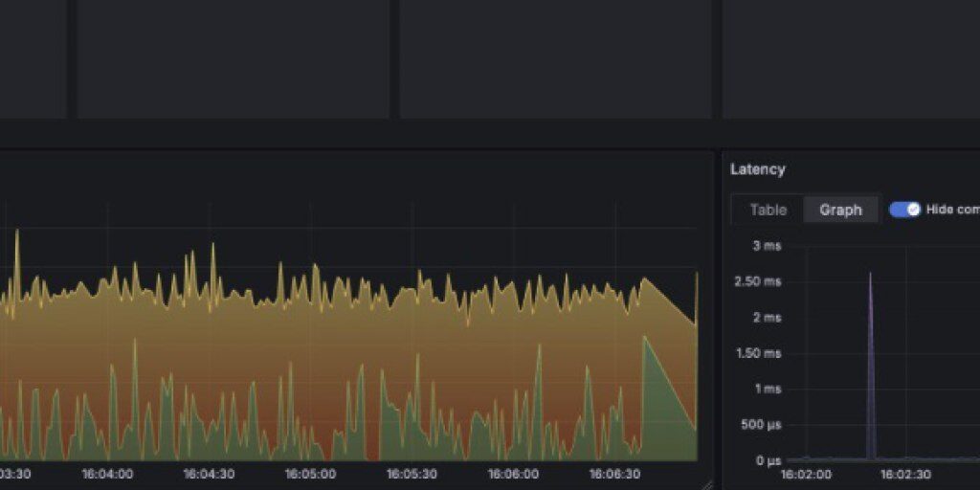Click 16:02:00 on the Latency time axis
This screenshot has height=490, width=980.
pos(806,474)
